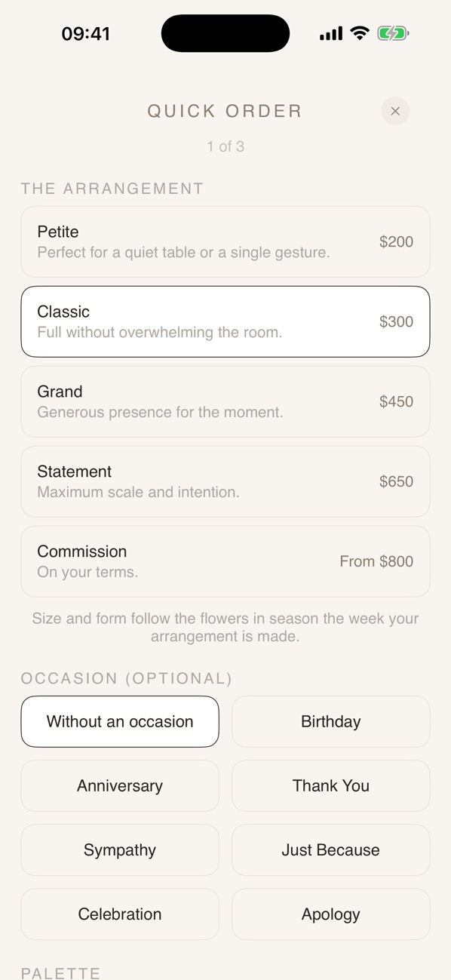The height and width of the screenshot is (980, 451).
Task: Pick the Thank You occasion
Action: (331, 785)
